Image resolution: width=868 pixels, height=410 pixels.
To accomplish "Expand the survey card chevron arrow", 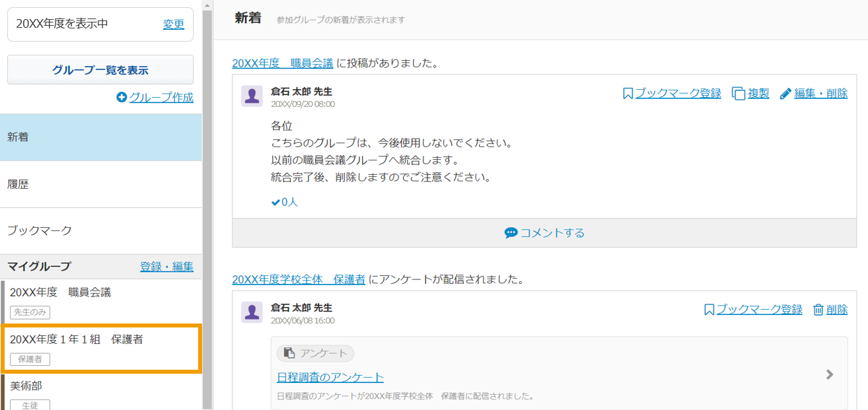I will pos(830,374).
